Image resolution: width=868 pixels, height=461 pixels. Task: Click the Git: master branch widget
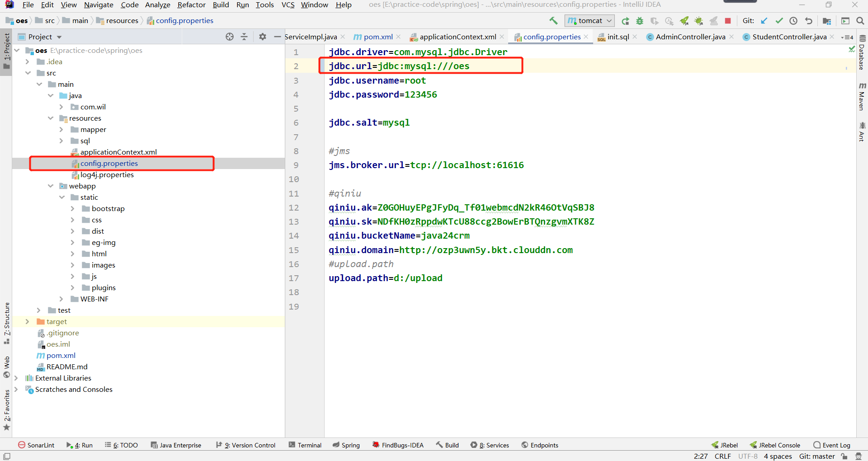point(816,456)
